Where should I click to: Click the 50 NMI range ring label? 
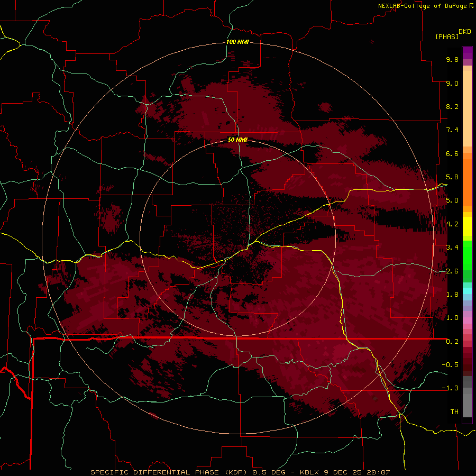point(237,140)
